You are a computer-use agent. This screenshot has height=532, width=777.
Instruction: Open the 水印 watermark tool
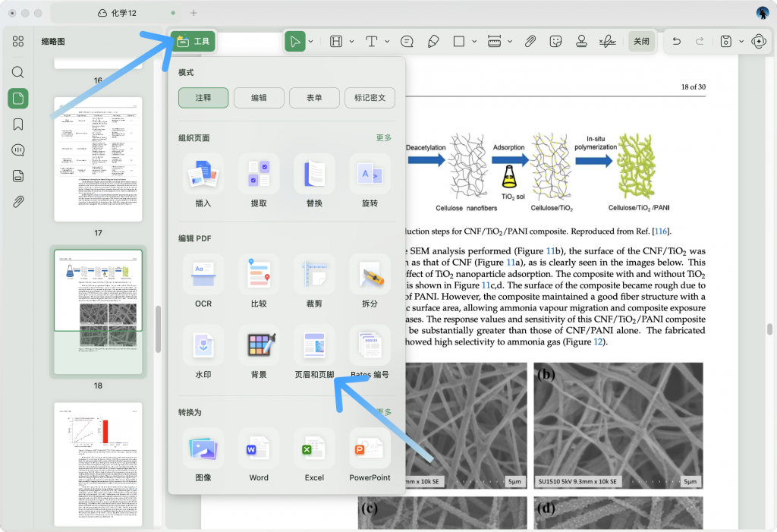(x=203, y=352)
